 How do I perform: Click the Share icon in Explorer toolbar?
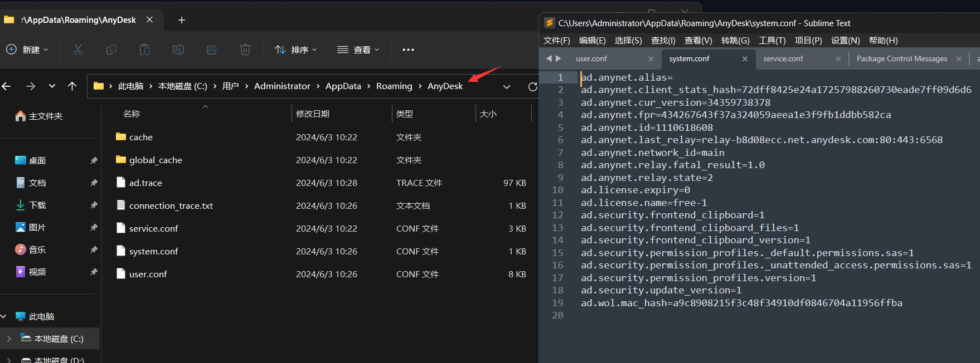(x=212, y=50)
